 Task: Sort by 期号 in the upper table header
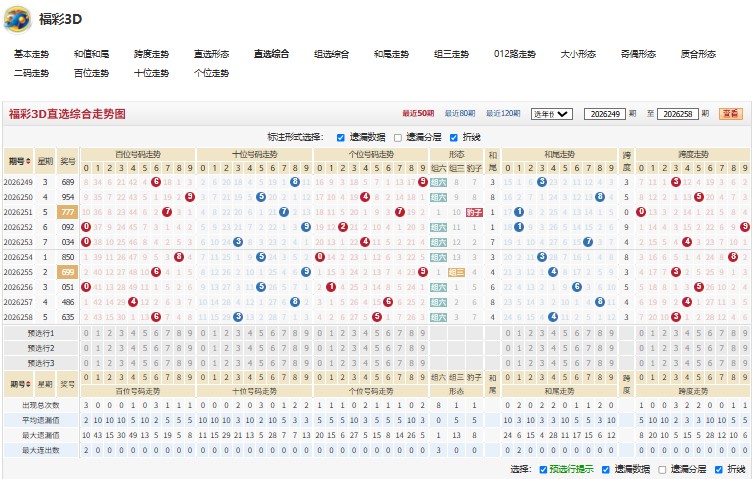coord(20,161)
